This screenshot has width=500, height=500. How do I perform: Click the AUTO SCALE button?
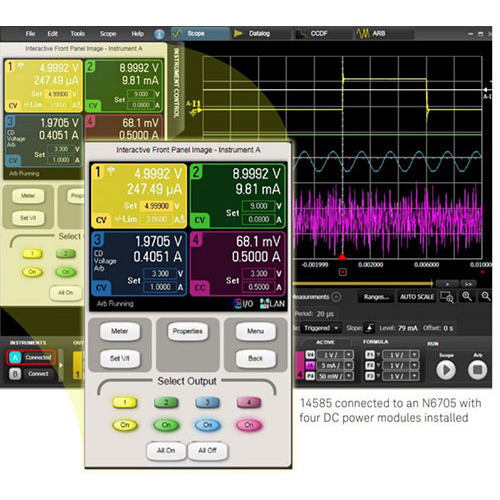tap(417, 297)
